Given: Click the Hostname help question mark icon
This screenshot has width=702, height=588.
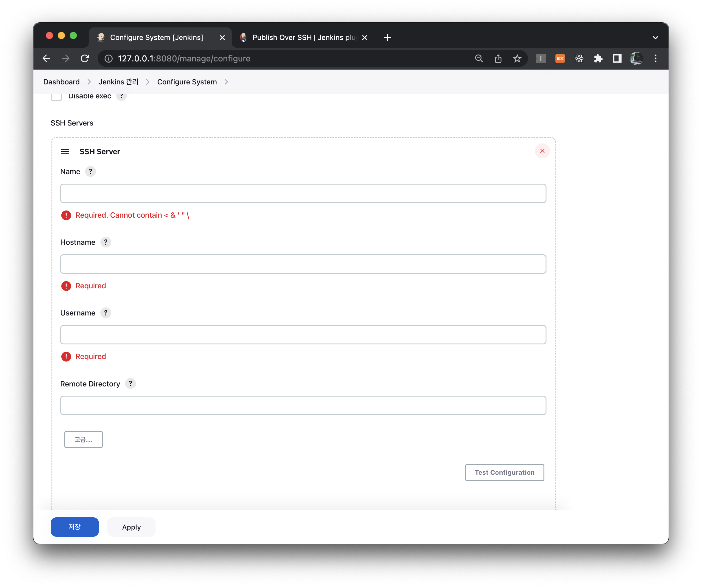Looking at the screenshot, I should pos(106,242).
